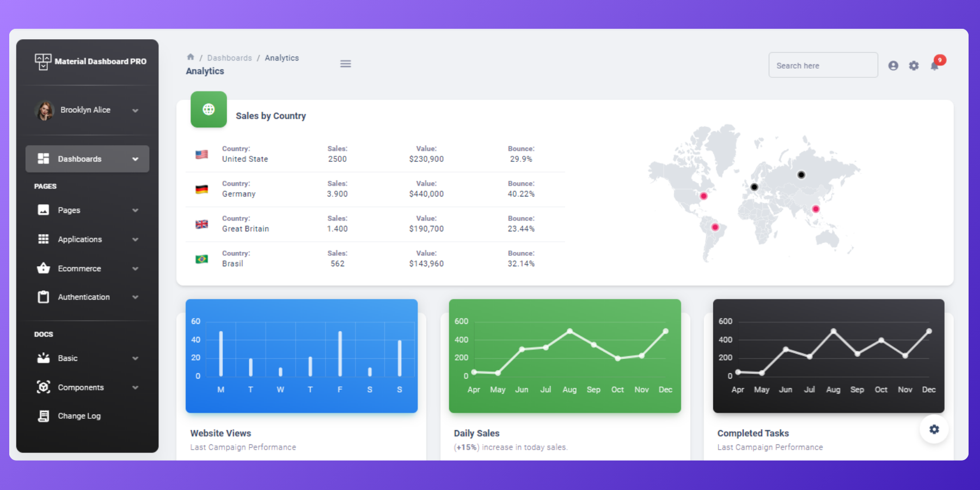Select the Dashboards sidebar item
980x490 pixels.
pyautogui.click(x=87, y=159)
